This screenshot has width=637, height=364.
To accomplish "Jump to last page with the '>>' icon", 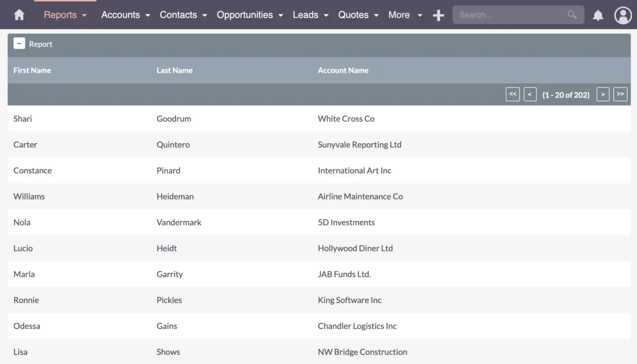I will pyautogui.click(x=621, y=94).
